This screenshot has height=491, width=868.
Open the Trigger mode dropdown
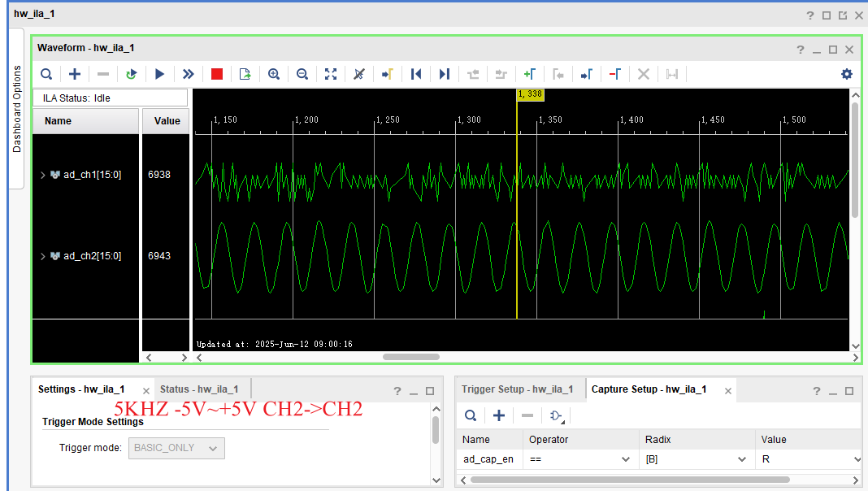click(x=176, y=449)
